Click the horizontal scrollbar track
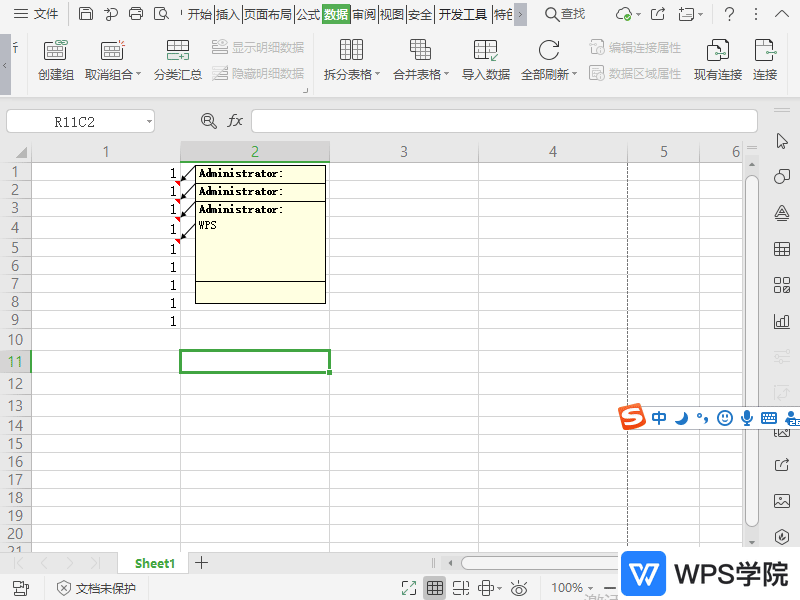This screenshot has height=600, width=800. click(540, 563)
